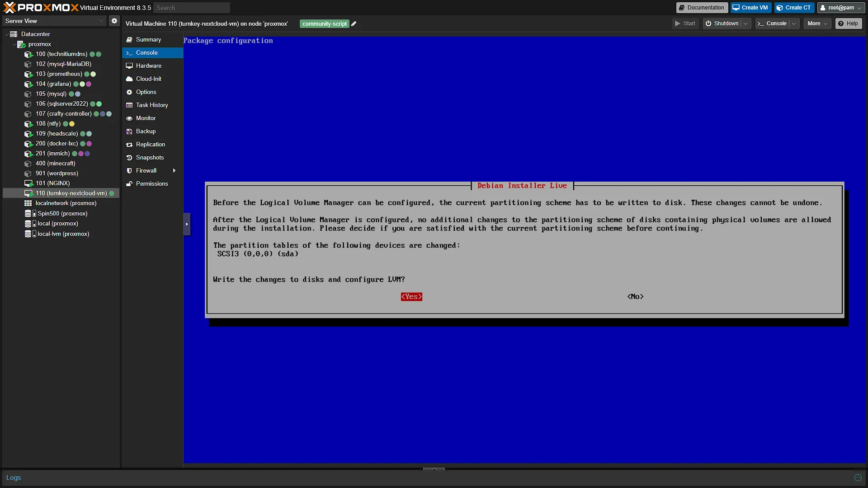Click the Proxmox logo

(x=41, y=8)
